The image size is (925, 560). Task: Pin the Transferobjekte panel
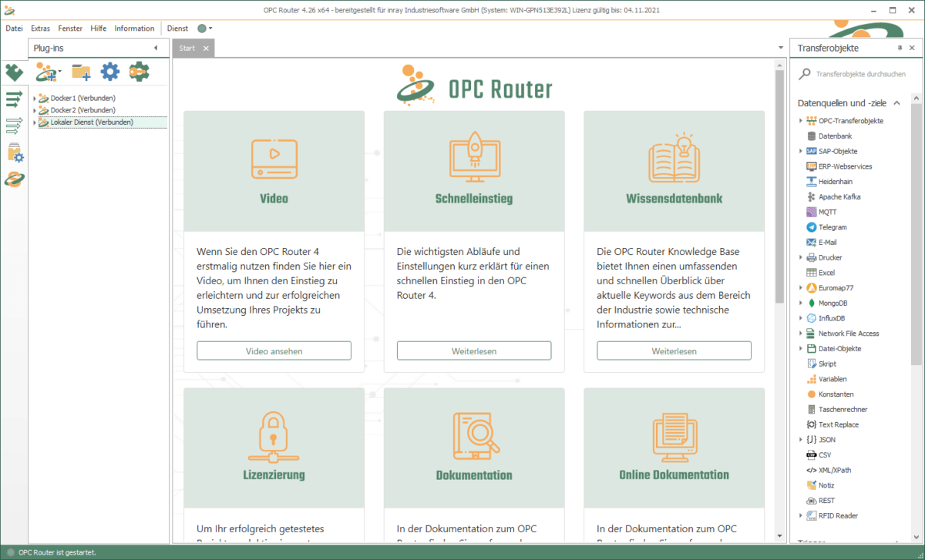click(x=900, y=48)
